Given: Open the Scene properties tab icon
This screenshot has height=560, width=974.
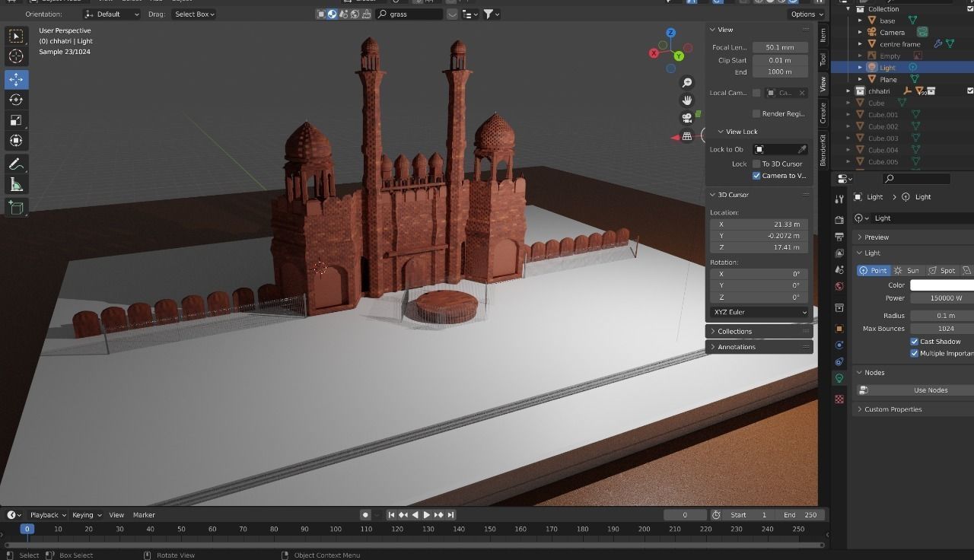Looking at the screenshot, I should [839, 270].
